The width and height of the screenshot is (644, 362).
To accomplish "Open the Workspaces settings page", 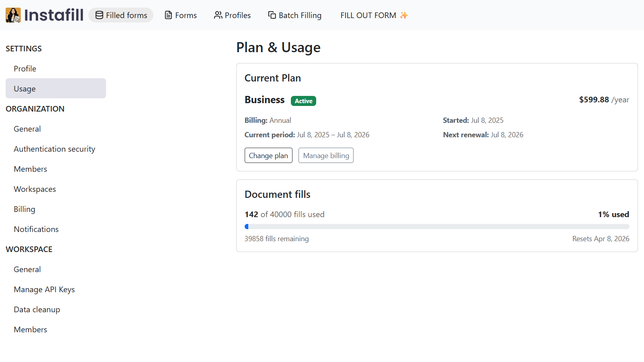I will [x=35, y=189].
